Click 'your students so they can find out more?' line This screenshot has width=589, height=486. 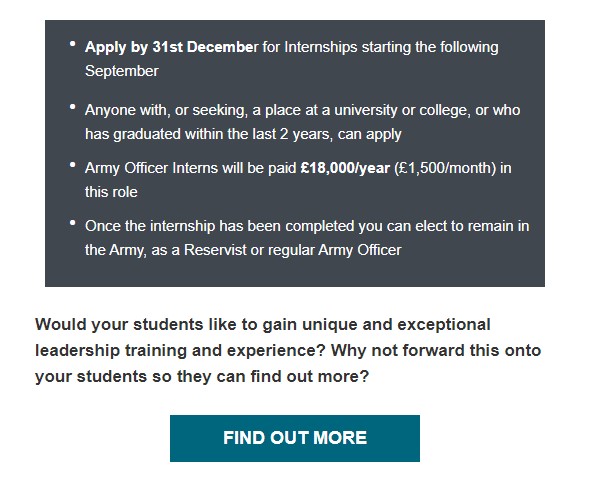(202, 376)
